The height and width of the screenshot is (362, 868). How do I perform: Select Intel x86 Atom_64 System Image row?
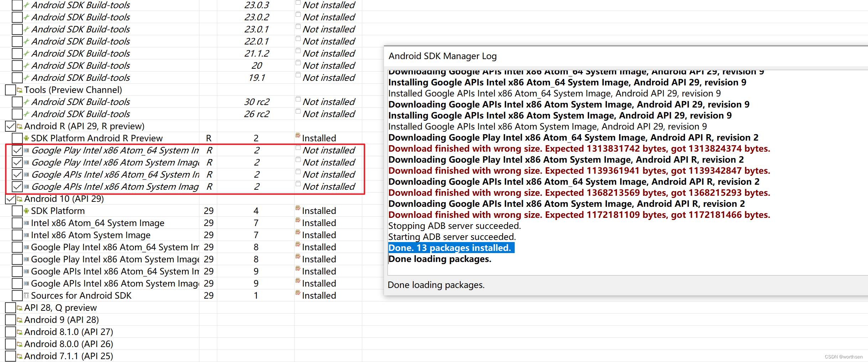pyautogui.click(x=181, y=223)
